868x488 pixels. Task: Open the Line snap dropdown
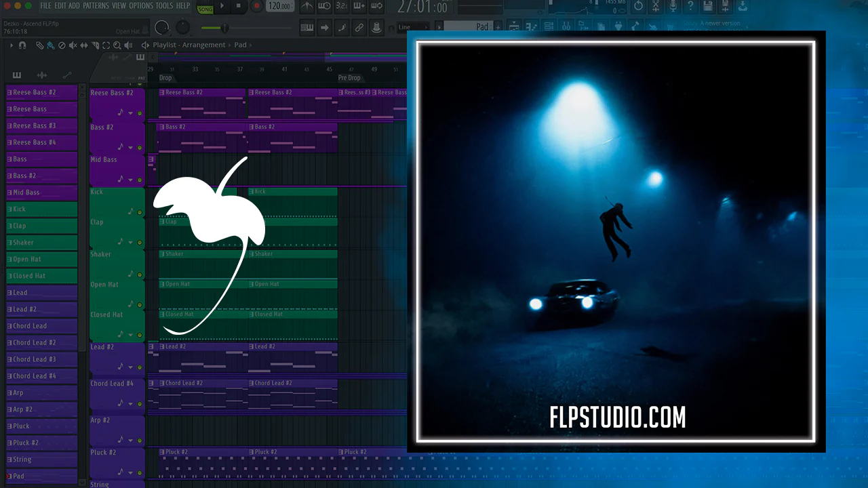pyautogui.click(x=413, y=27)
